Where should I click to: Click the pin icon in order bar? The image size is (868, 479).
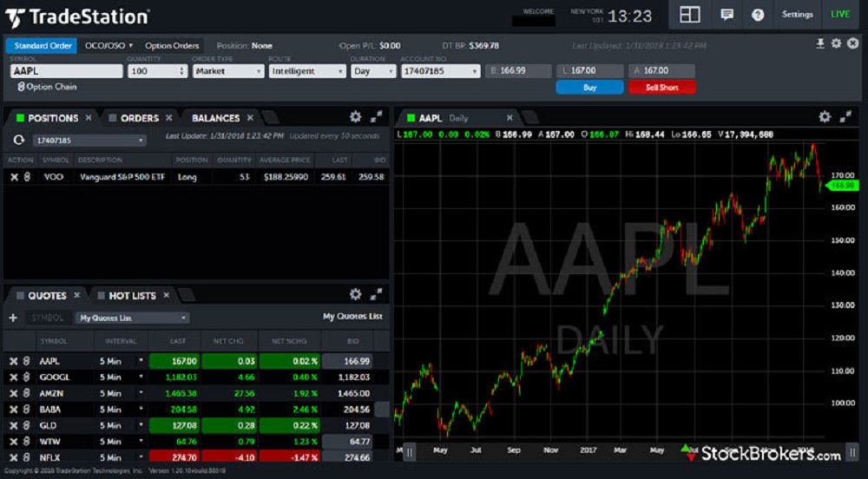coord(820,43)
